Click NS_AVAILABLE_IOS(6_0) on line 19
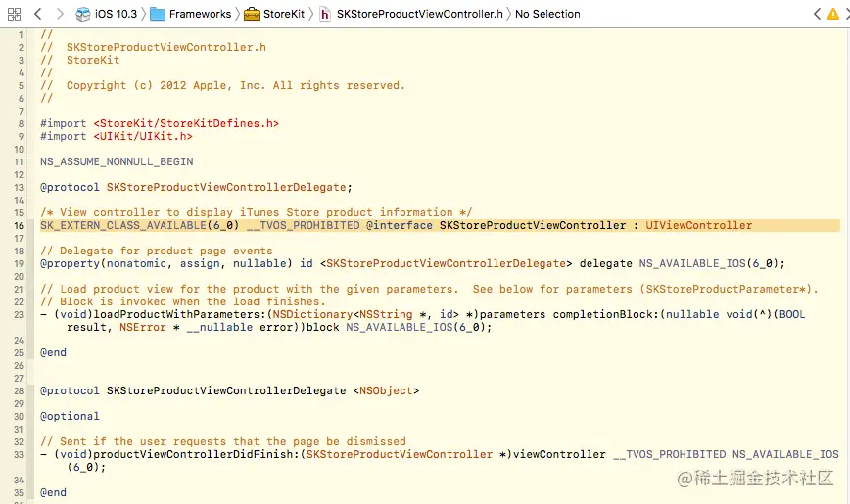This screenshot has height=504, width=850. click(x=709, y=264)
